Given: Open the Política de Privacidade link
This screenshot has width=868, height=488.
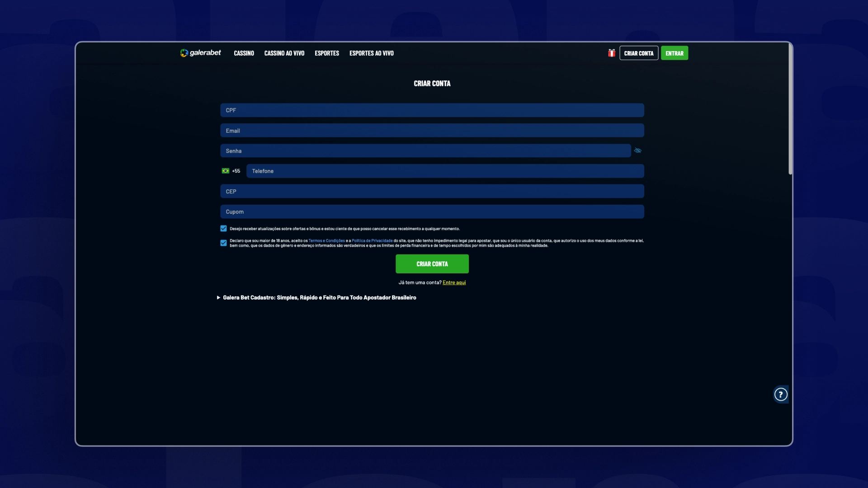Looking at the screenshot, I should pos(372,241).
